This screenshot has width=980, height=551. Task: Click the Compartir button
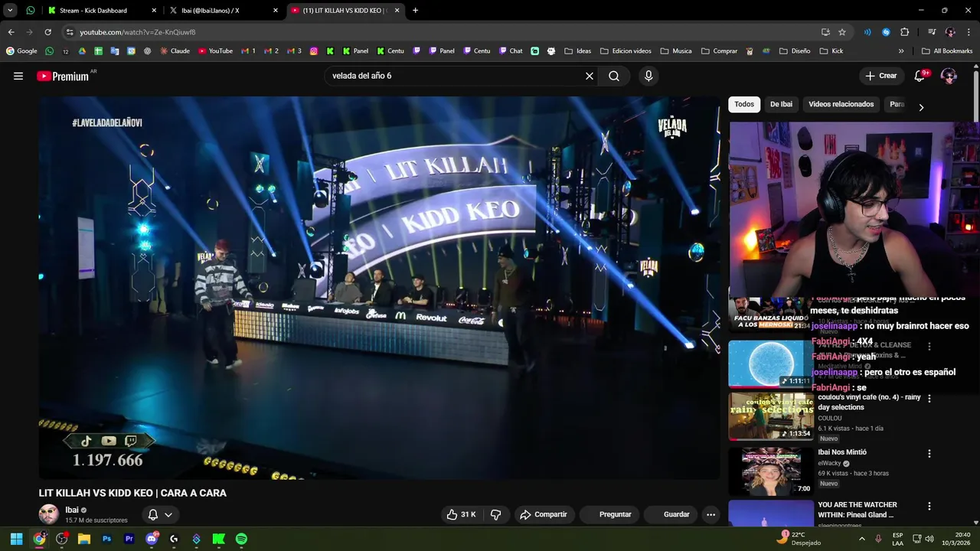click(x=544, y=514)
